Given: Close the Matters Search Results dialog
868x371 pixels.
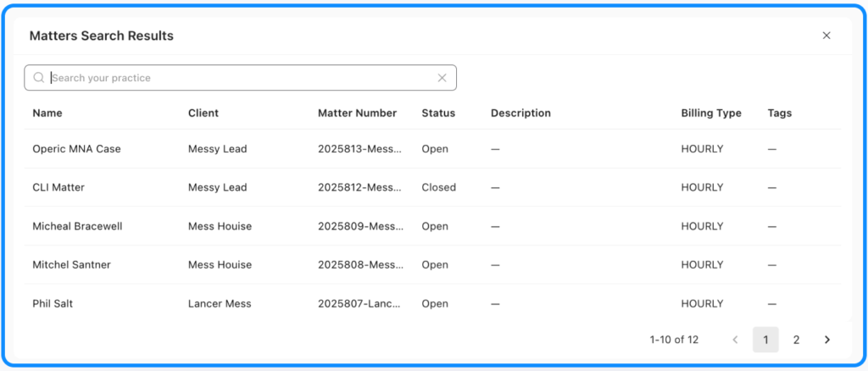Looking at the screenshot, I should coord(826,36).
